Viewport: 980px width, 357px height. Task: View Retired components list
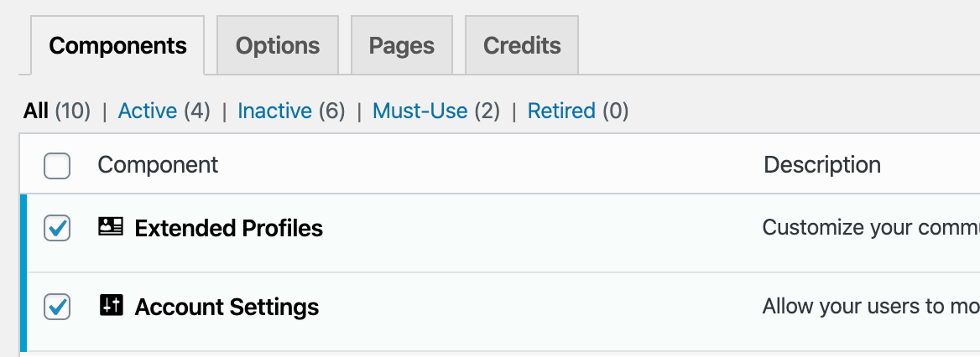pos(561,111)
